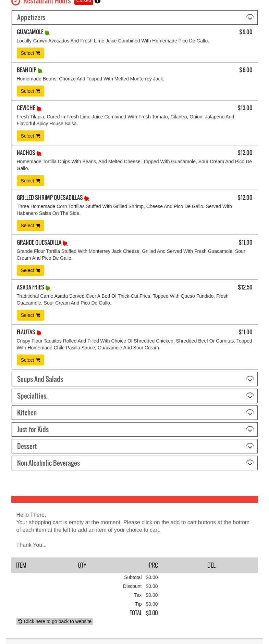The image size is (269, 644).
Task: Click the red chili icon beside Flautas
Action: (x=39, y=333)
